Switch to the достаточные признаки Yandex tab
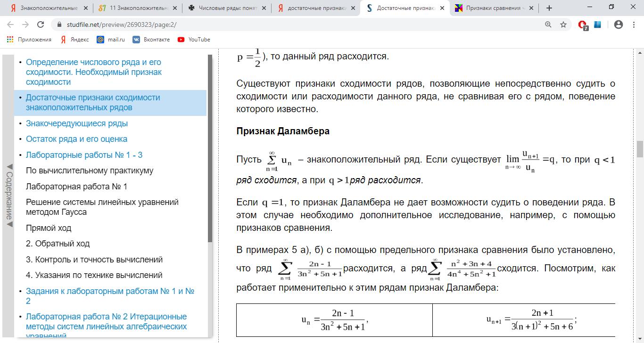 pos(315,8)
